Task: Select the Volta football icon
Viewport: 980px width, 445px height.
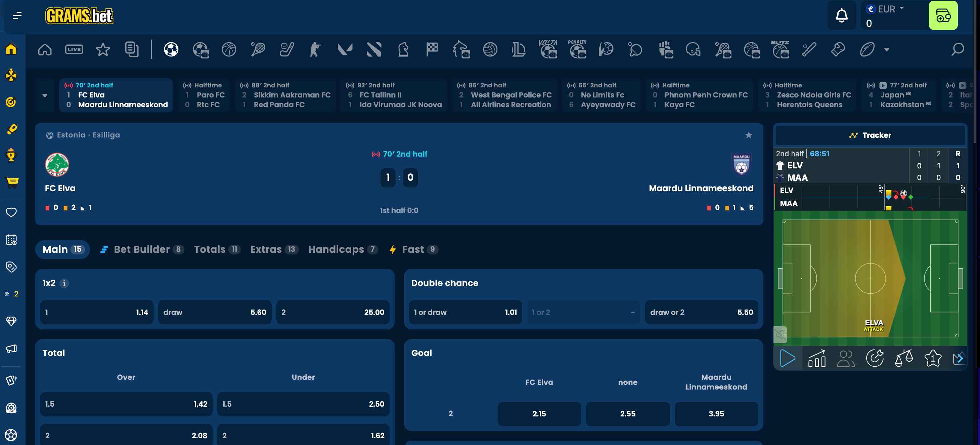Action: (548, 49)
